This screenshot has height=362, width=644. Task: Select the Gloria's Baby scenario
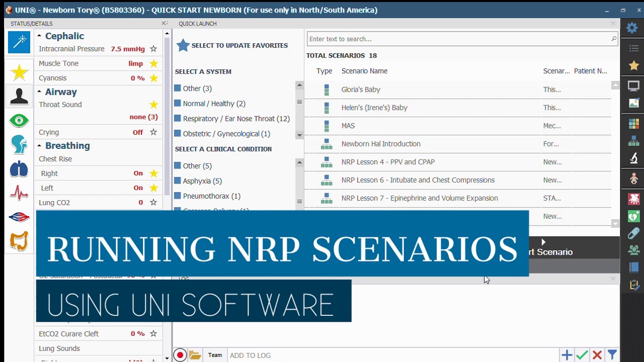click(459, 89)
